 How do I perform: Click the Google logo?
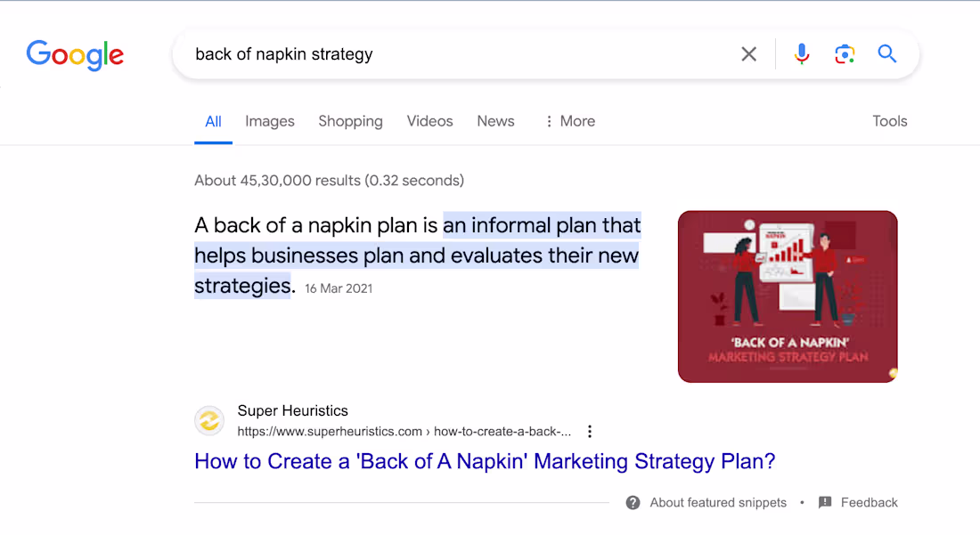coord(75,55)
